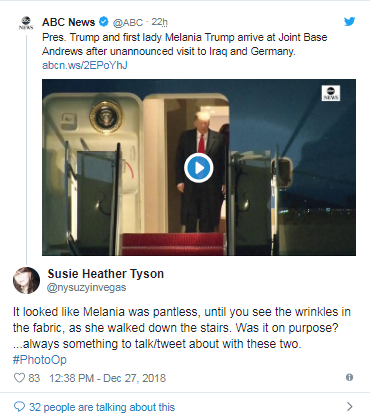Click the Twitter bird logo icon

349,22
